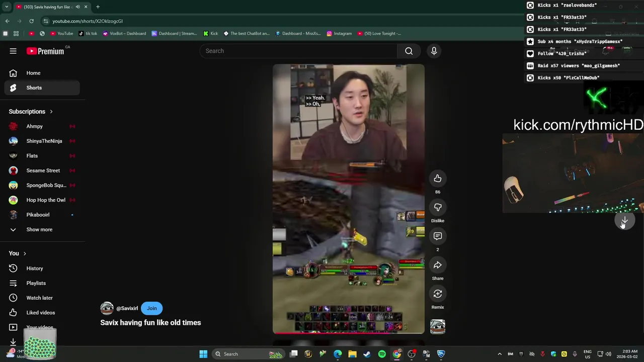Open the Sesame Street subscription
Viewport: 644px width, 362px height.
(x=42, y=170)
